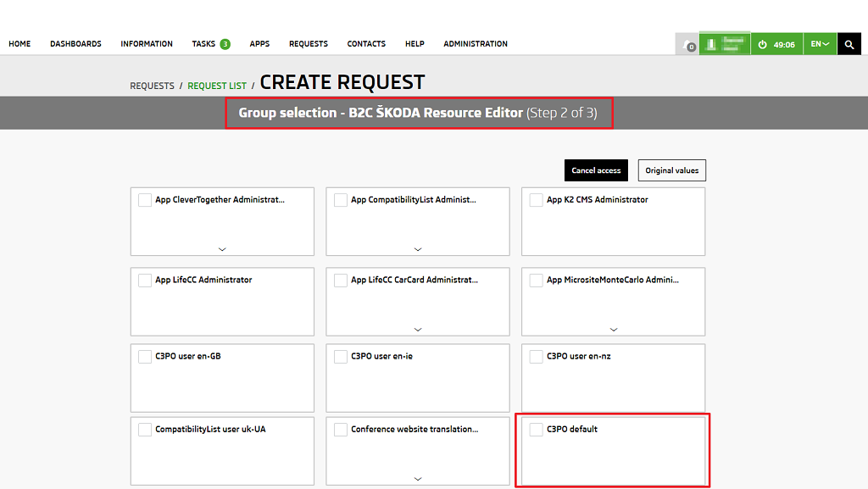Image resolution: width=868 pixels, height=489 pixels.
Task: Click the C3PO user en-nz label
Action: coord(579,356)
